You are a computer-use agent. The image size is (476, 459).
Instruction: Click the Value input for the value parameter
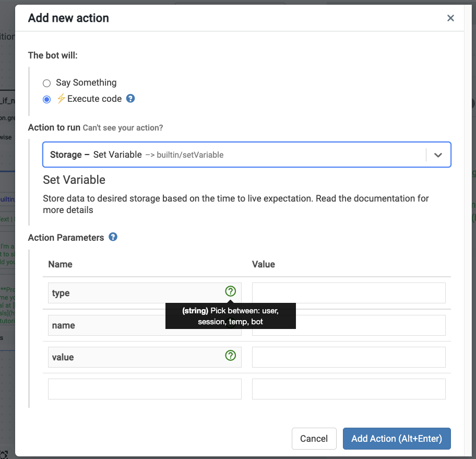tap(349, 357)
